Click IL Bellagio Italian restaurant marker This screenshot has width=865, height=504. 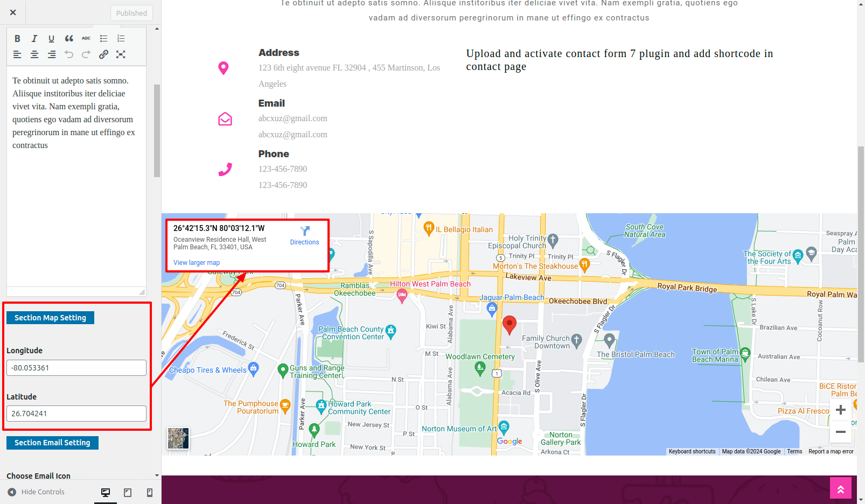(429, 228)
